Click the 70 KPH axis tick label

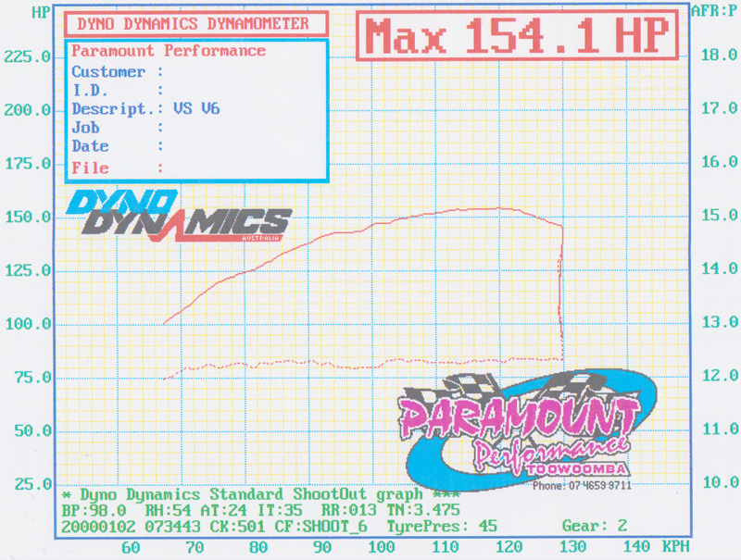pyautogui.click(x=195, y=547)
